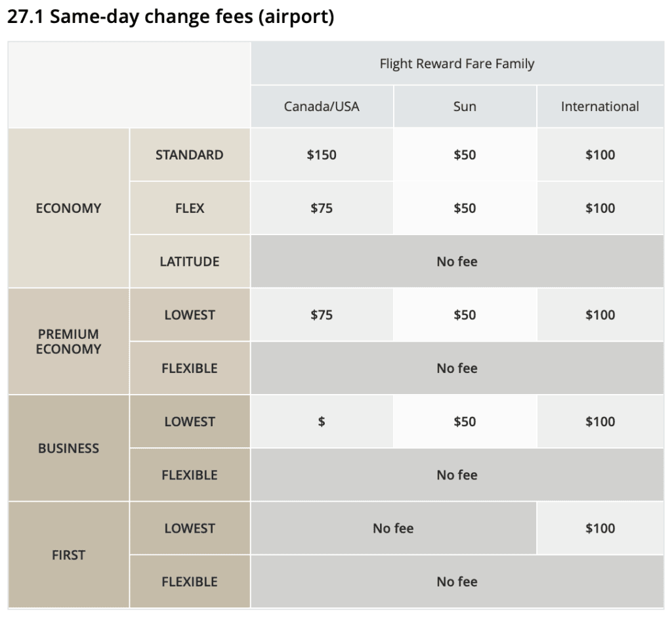Viewport: 672px width, 618px height.
Task: Click the BUSINESS cabin group label
Action: tap(68, 449)
